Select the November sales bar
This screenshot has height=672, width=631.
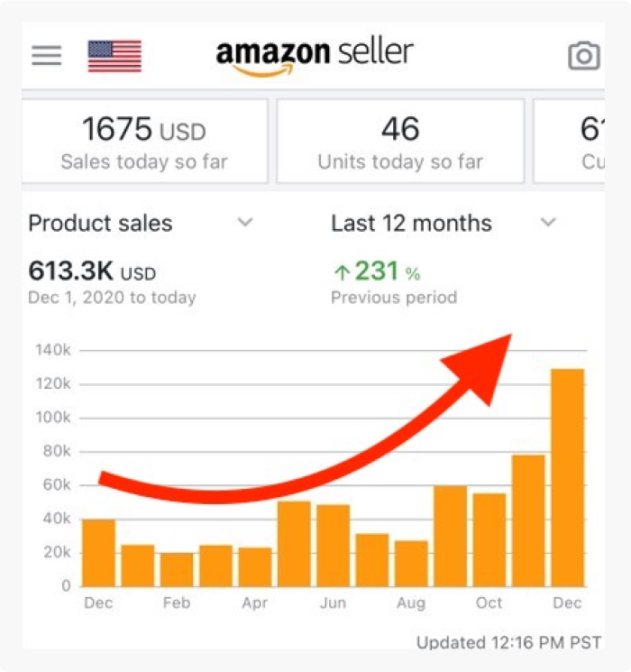point(528,520)
